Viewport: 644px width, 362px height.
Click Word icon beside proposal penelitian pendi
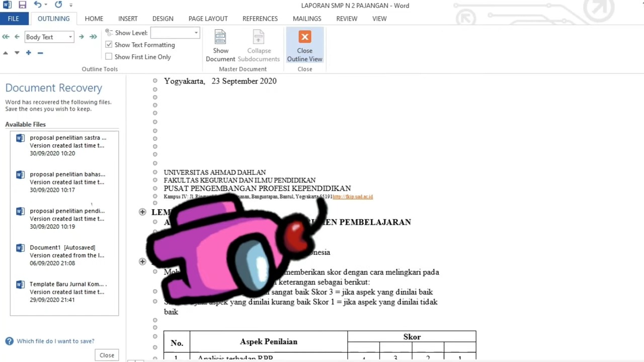(20, 211)
